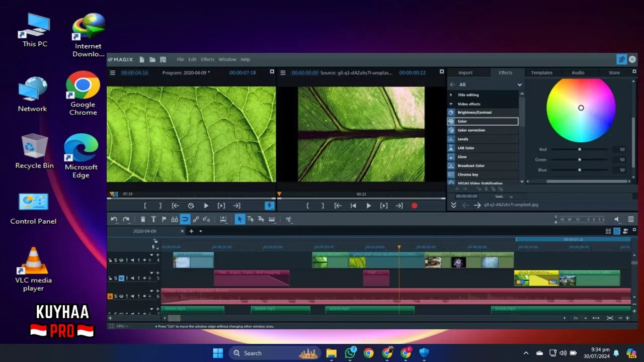Switch to the Audio tab
The image size is (644, 362).
click(578, 72)
